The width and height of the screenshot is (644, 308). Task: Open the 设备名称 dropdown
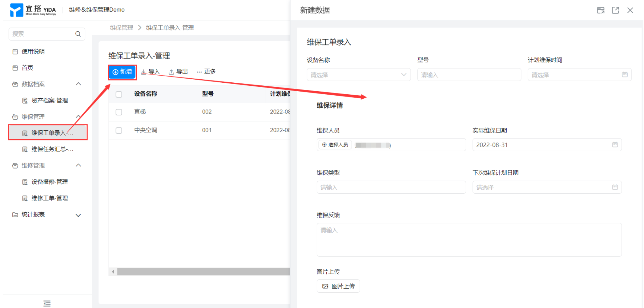tap(358, 75)
